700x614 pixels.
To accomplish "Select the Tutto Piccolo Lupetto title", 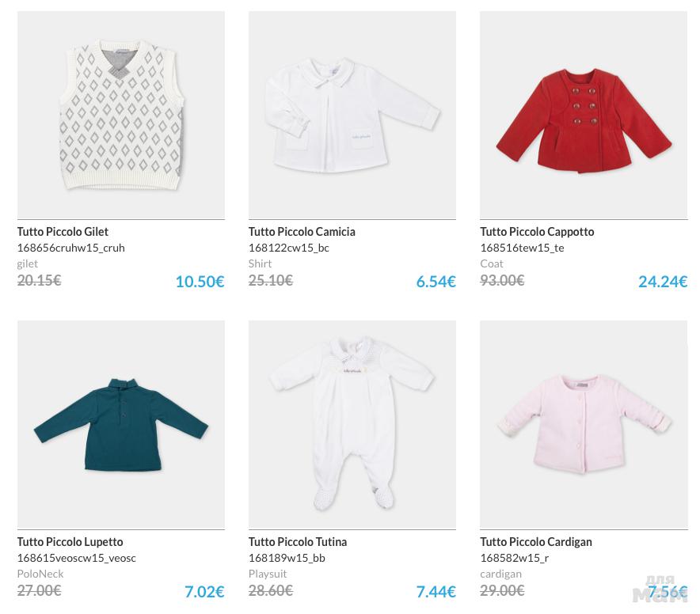I will coord(70,542).
